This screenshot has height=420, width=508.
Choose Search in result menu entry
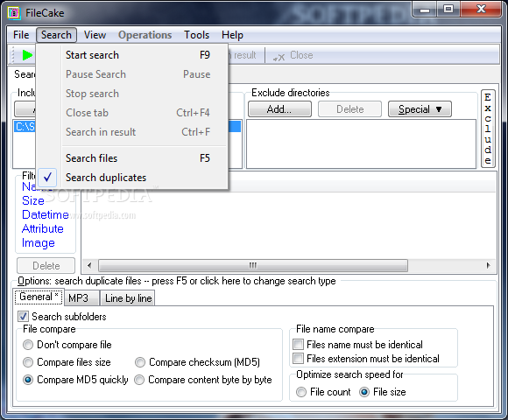coord(132,132)
